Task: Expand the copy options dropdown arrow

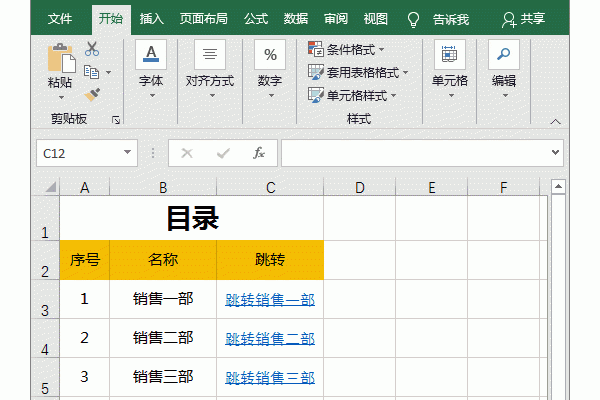Action: click(109, 72)
